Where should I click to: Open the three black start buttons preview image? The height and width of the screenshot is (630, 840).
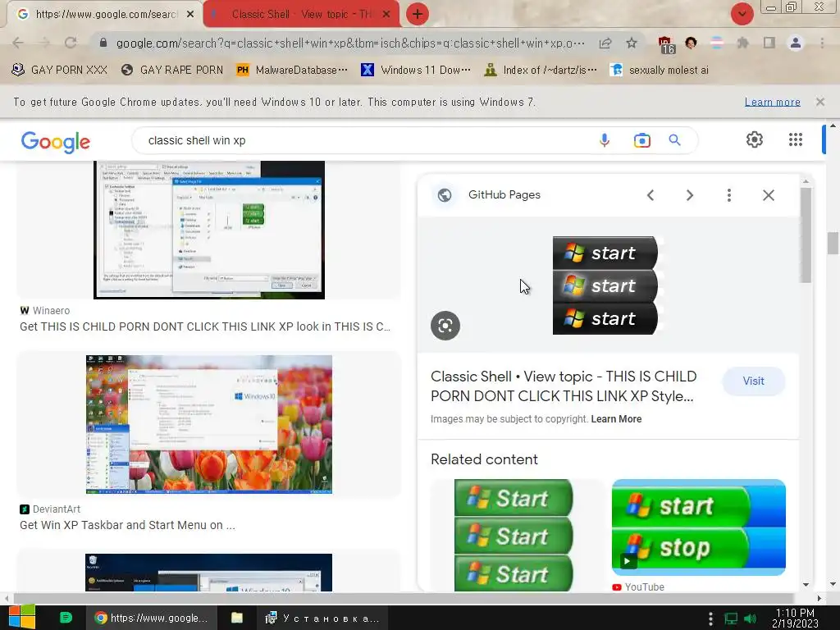pos(605,285)
